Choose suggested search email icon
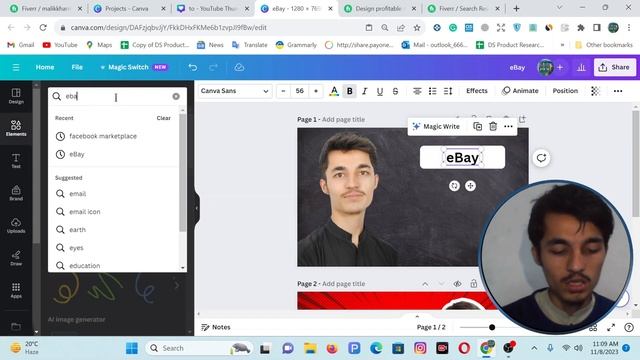This screenshot has height=360, width=640. click(84, 211)
